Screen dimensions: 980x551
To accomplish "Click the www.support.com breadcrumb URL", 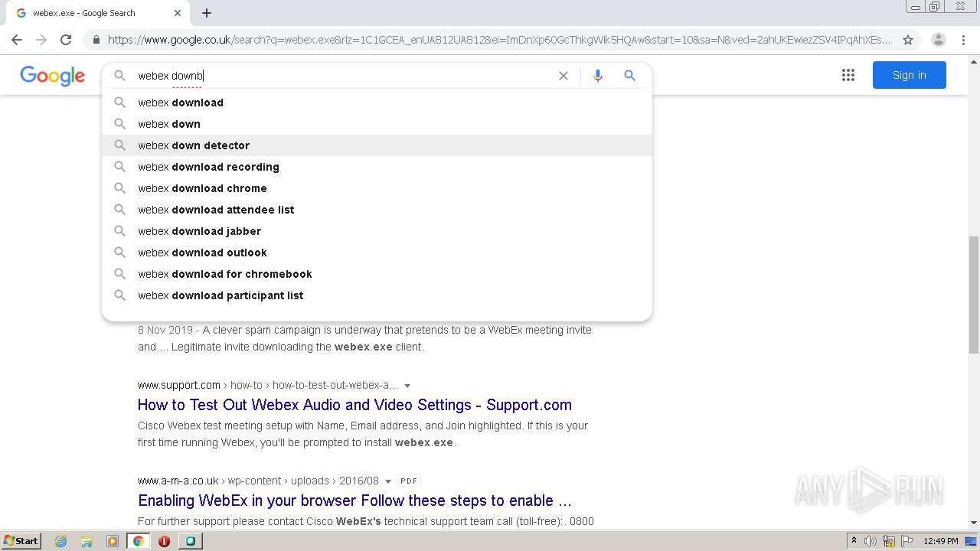I will (x=268, y=385).
